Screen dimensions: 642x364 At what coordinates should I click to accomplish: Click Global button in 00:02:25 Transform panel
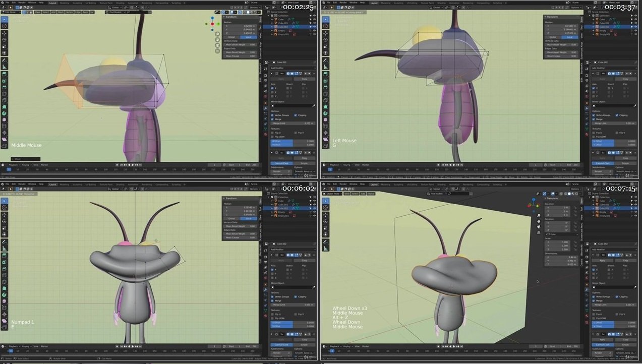point(231,37)
